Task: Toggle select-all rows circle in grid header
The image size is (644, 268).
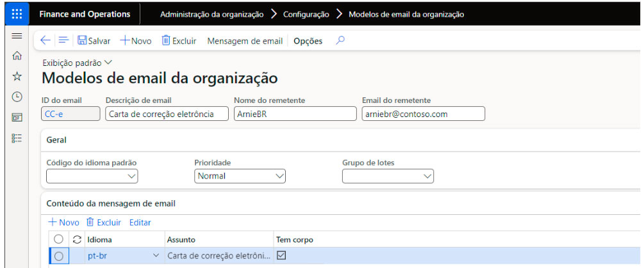Action: pyautogui.click(x=59, y=239)
